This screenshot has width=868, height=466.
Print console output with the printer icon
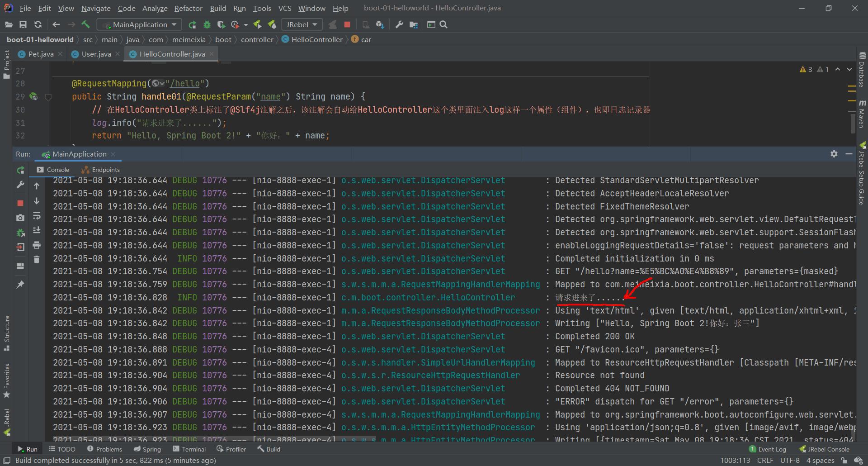(37, 245)
